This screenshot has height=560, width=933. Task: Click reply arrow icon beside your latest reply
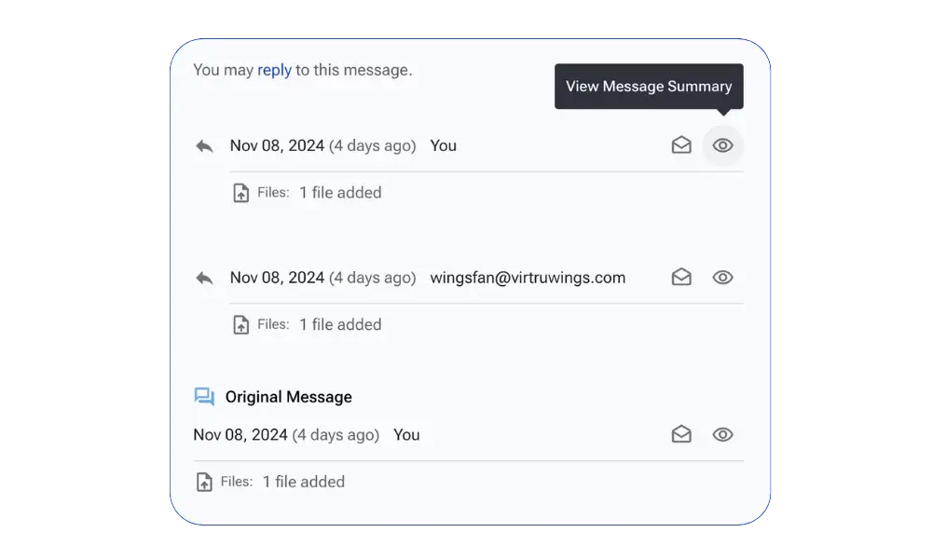204,146
